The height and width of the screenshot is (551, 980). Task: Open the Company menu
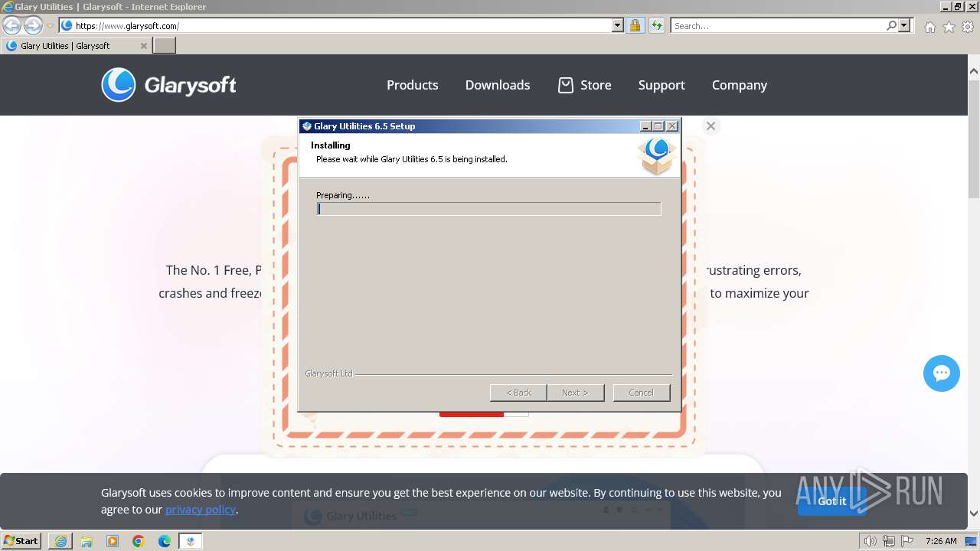point(740,85)
